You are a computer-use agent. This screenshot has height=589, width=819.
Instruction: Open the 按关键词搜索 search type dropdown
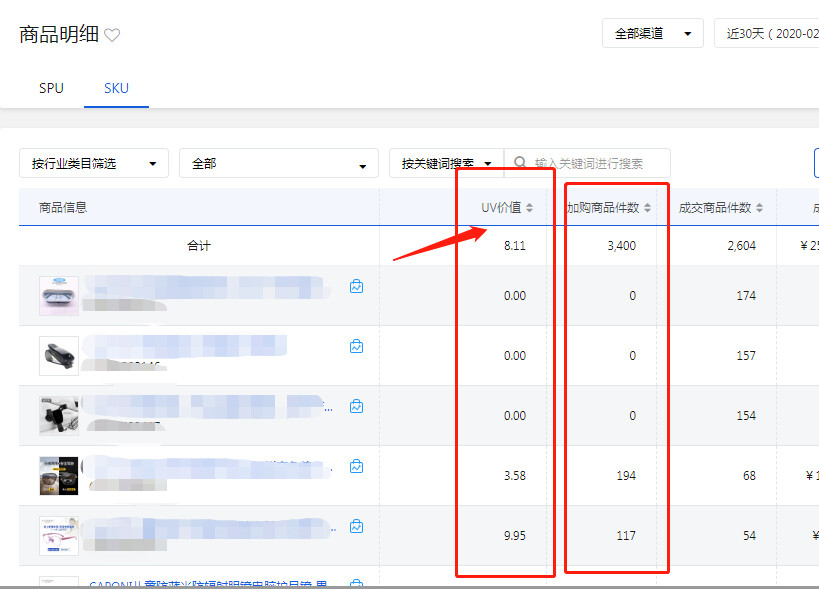(x=446, y=163)
